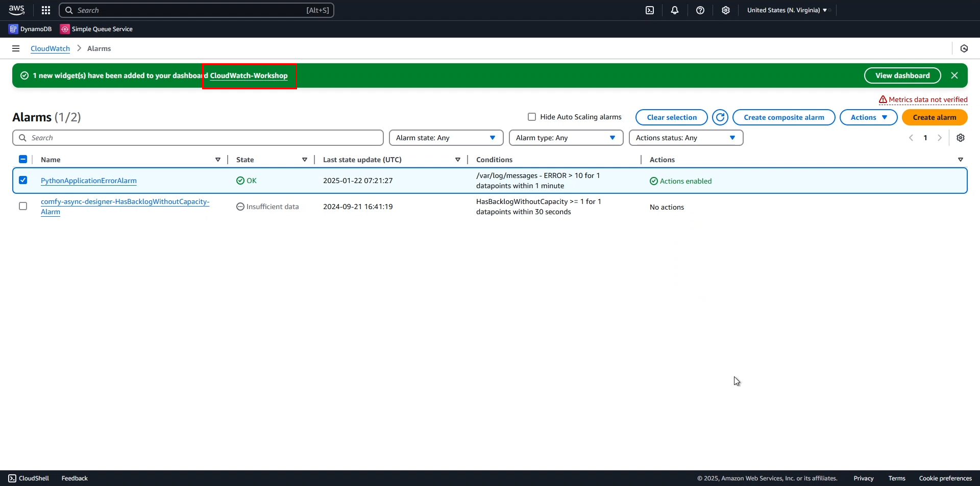Toggle the select-all alarms checkbox

(23, 159)
